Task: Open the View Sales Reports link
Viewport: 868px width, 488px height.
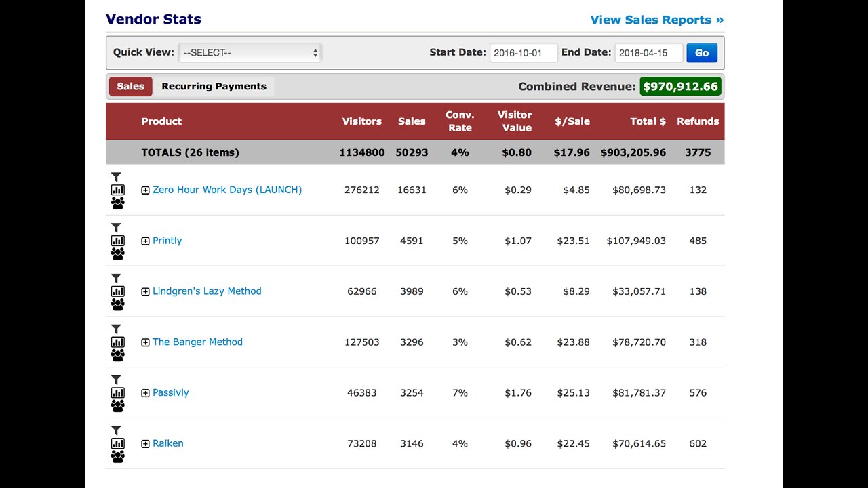Action: [657, 20]
